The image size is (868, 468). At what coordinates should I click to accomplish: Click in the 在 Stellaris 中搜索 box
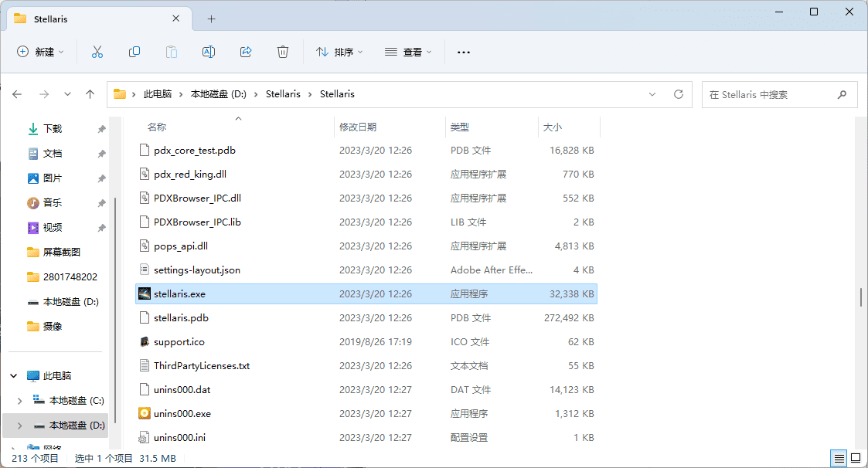click(x=779, y=94)
